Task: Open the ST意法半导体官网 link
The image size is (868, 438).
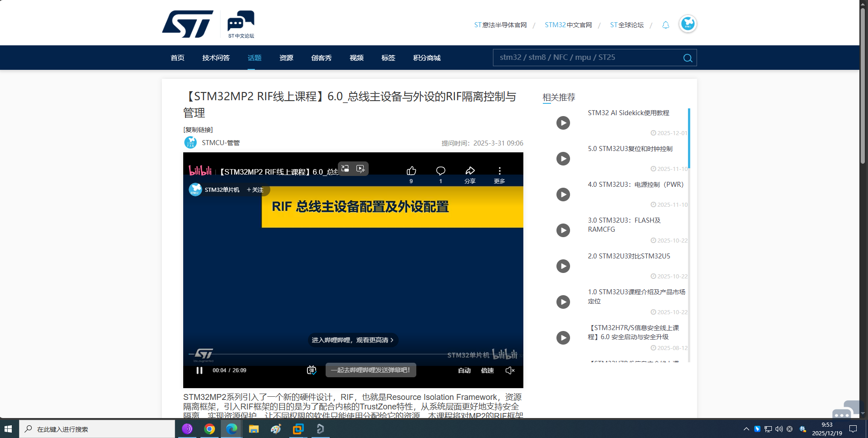Action: (500, 25)
